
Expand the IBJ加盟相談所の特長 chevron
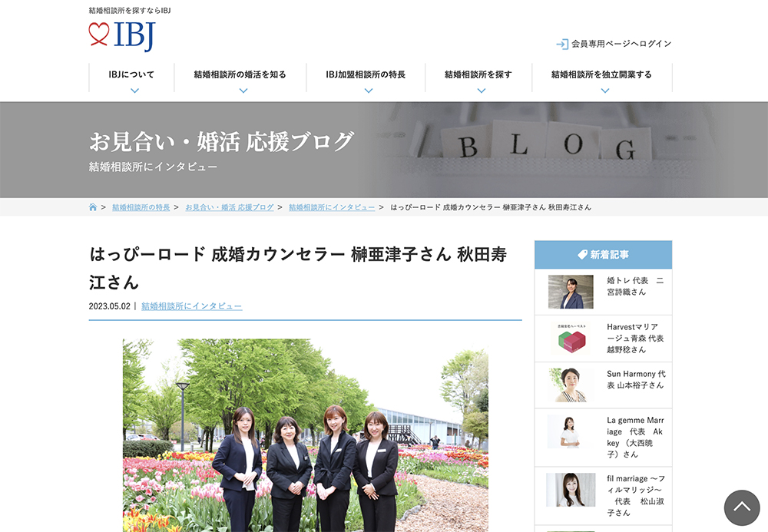click(368, 91)
